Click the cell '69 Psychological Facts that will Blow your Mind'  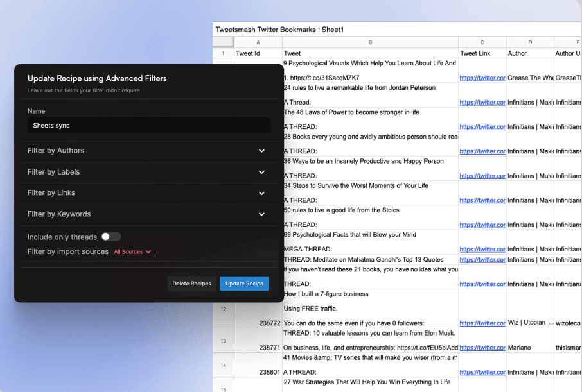tap(370, 242)
